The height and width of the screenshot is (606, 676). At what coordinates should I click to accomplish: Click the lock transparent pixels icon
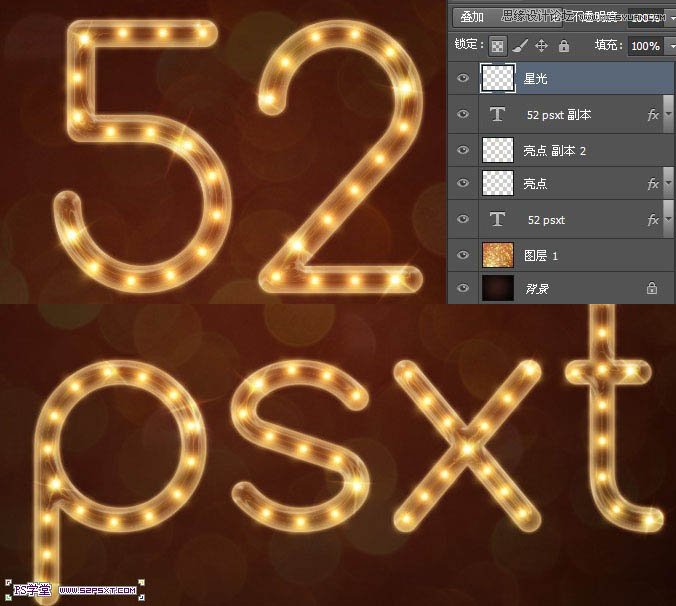497,46
